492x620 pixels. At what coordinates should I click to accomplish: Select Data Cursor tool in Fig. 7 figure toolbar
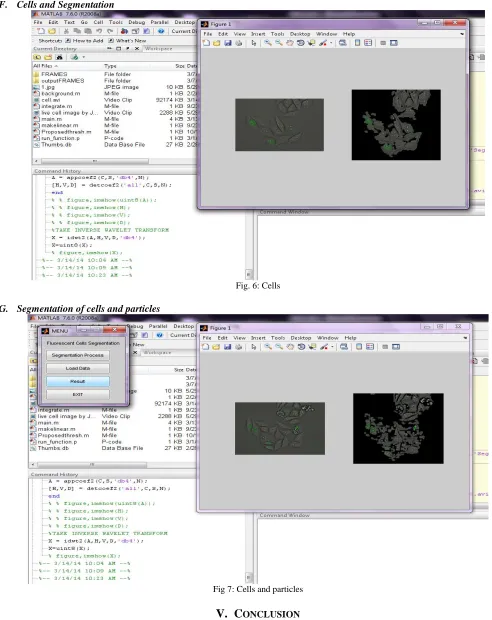point(312,347)
